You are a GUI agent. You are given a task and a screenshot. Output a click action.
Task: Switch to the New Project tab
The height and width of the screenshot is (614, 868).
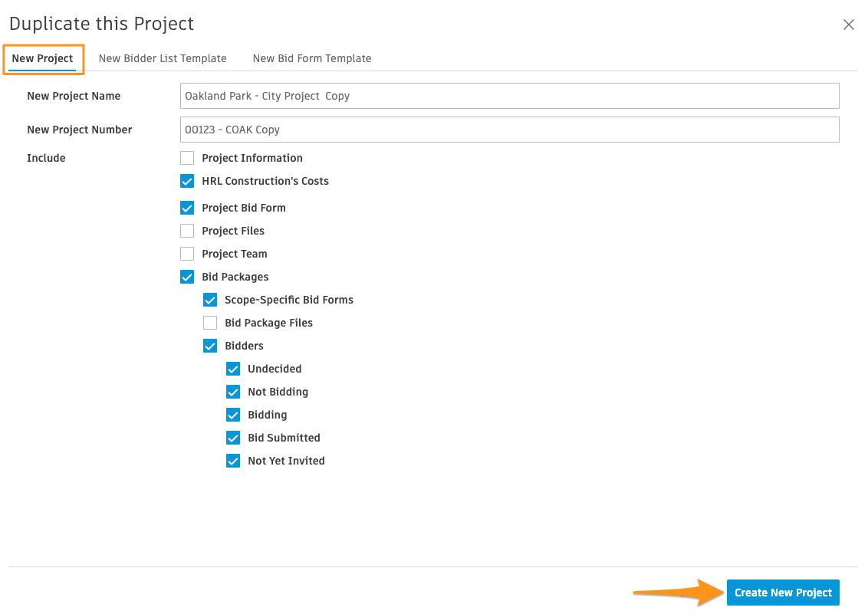coord(43,58)
